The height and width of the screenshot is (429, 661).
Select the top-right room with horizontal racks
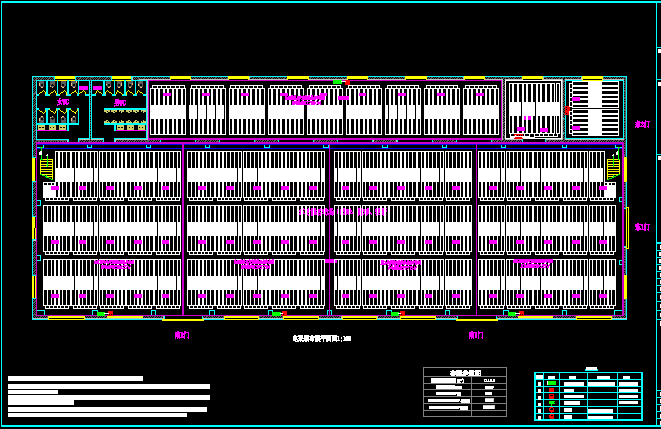click(594, 108)
